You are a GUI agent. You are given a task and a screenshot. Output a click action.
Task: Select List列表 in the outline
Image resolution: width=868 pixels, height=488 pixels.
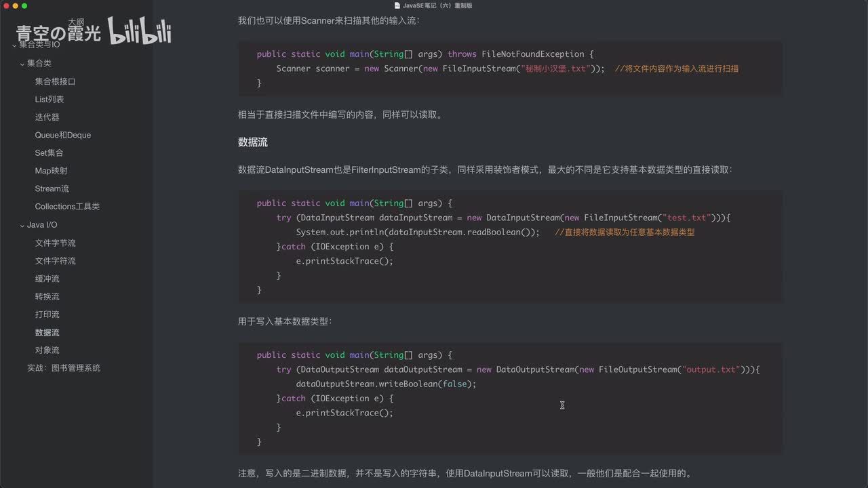pyautogui.click(x=50, y=99)
